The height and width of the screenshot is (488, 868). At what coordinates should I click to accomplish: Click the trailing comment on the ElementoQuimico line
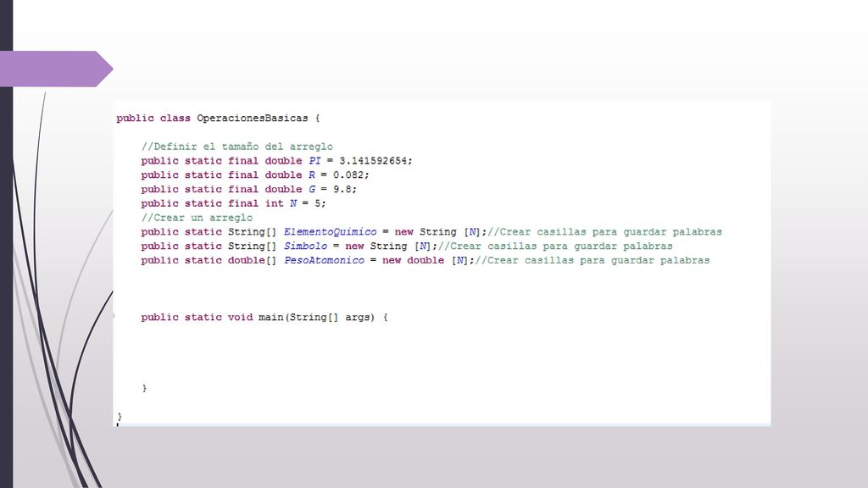pos(604,232)
